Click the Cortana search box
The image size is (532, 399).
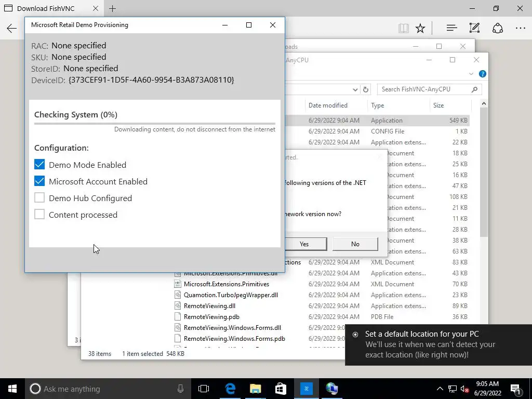pyautogui.click(x=108, y=389)
